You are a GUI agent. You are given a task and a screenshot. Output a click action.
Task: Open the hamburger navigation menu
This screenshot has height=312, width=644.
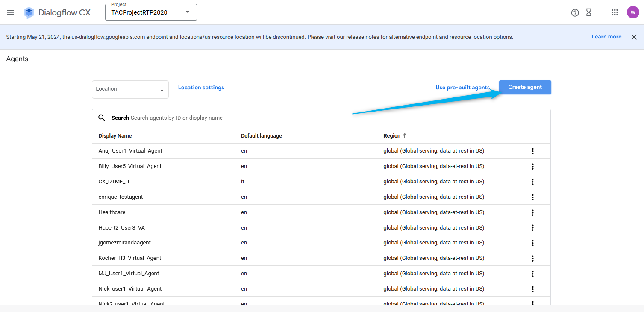pos(11,12)
